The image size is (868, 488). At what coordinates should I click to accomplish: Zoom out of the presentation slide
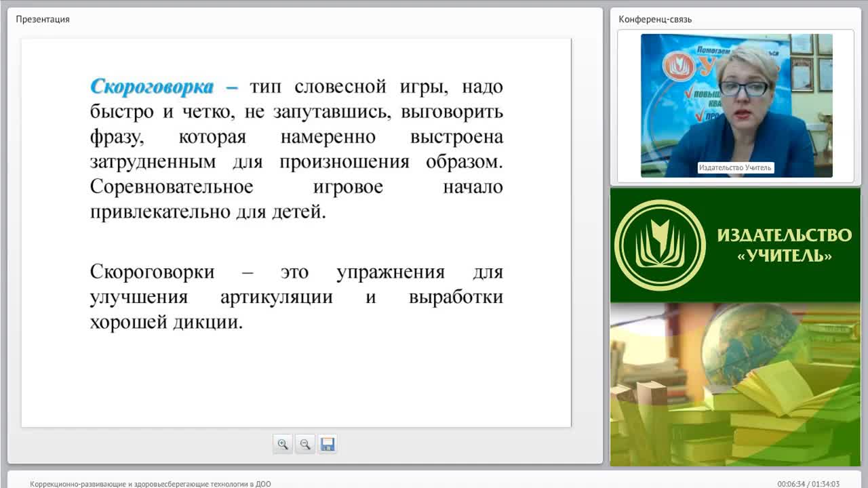pyautogui.click(x=305, y=445)
